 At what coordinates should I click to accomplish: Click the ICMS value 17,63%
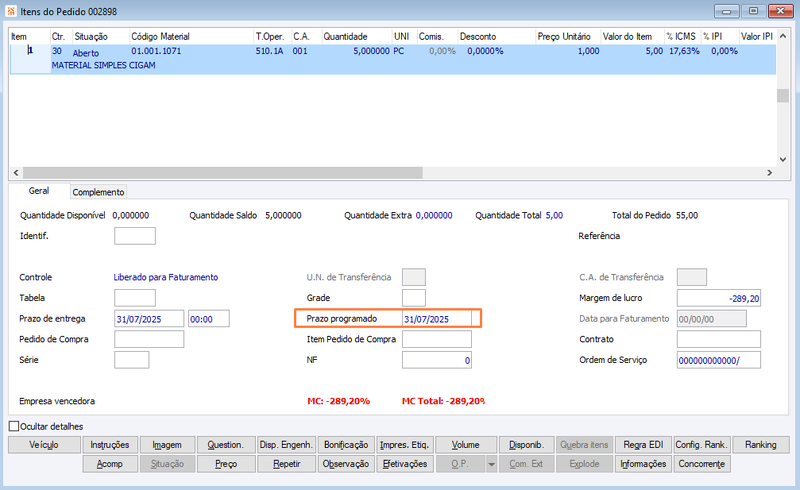[x=684, y=51]
